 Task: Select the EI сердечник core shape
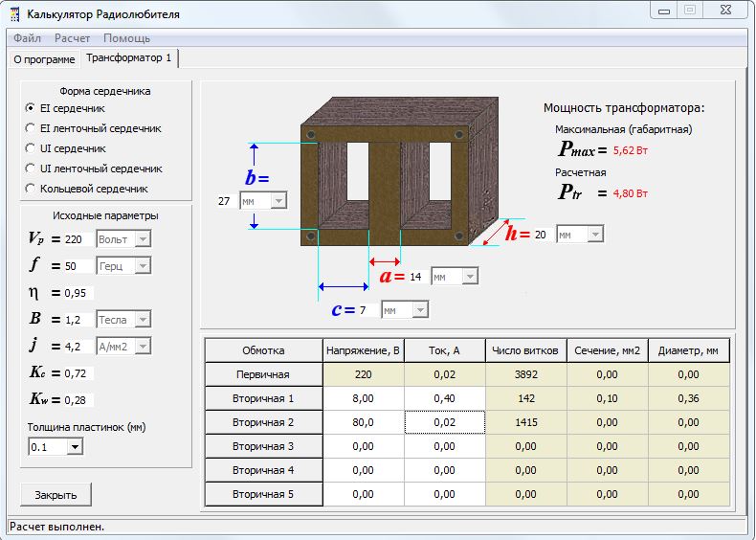click(31, 109)
